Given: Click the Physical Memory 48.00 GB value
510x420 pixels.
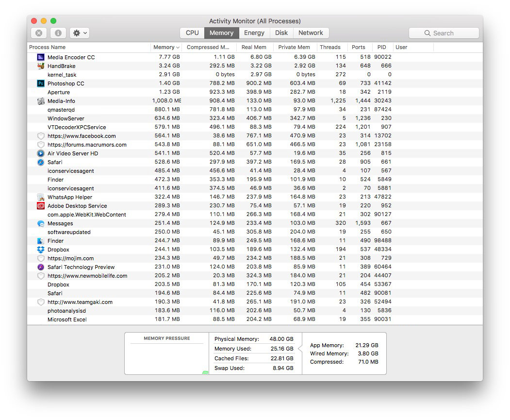Looking at the screenshot, I should pyautogui.click(x=281, y=339).
